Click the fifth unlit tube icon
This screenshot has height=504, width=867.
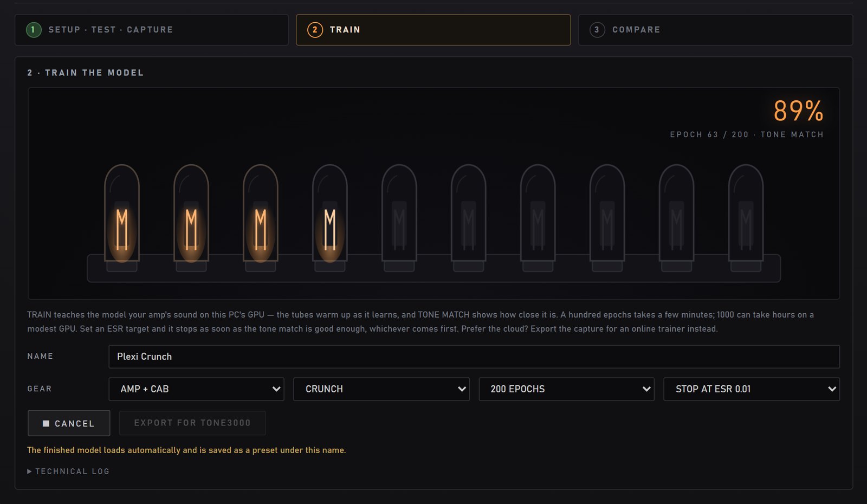pos(399,218)
